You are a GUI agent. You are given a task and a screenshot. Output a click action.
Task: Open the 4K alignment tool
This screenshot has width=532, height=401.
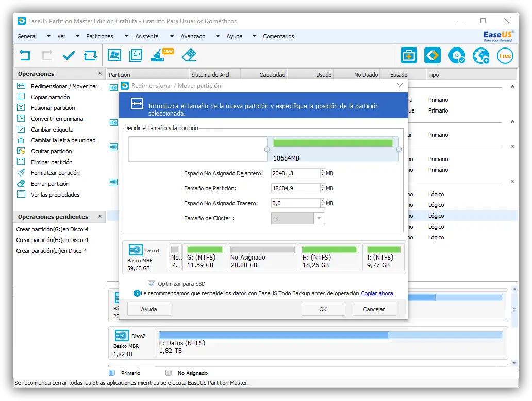pyautogui.click(x=136, y=55)
